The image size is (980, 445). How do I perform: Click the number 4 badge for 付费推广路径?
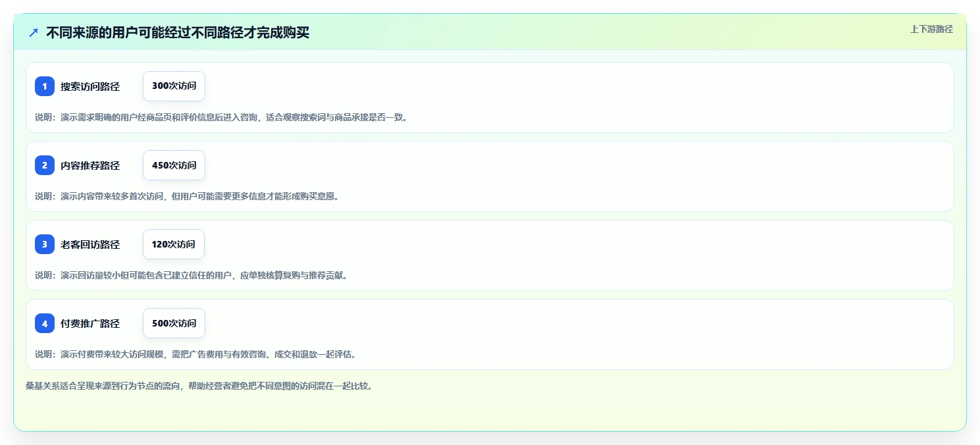pos(45,323)
